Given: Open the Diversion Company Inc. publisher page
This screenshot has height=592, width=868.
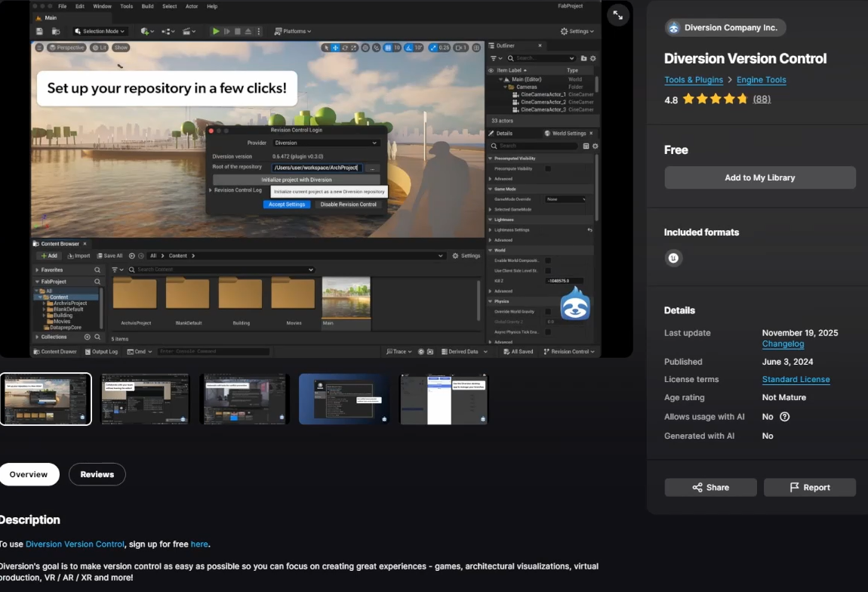Looking at the screenshot, I should pyautogui.click(x=725, y=28).
